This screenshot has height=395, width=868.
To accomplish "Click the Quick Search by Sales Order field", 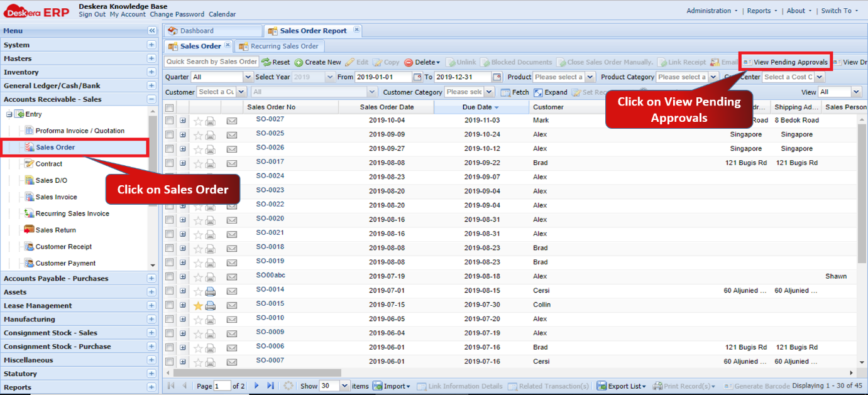I will click(x=212, y=62).
